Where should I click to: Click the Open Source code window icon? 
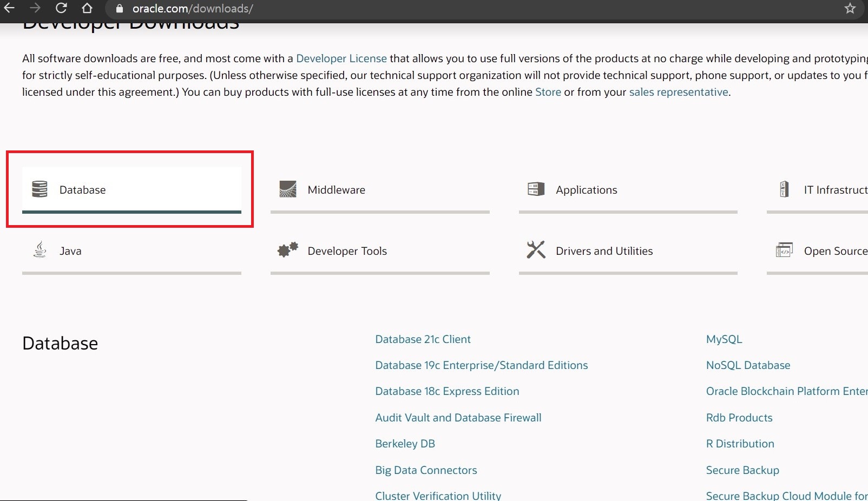click(x=784, y=250)
